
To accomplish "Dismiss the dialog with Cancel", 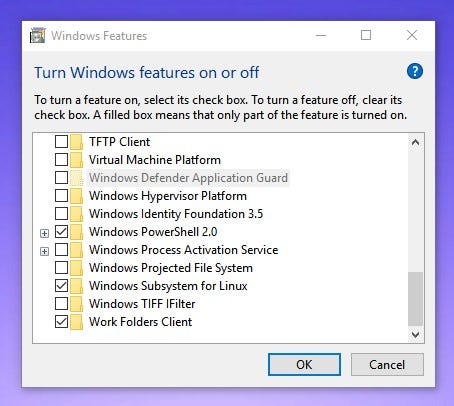I will coord(387,364).
